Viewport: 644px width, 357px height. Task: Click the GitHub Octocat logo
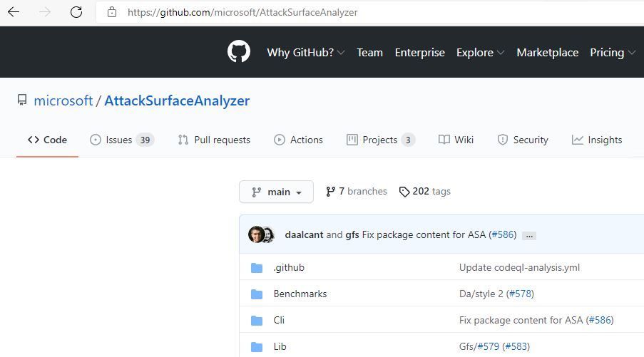point(239,52)
